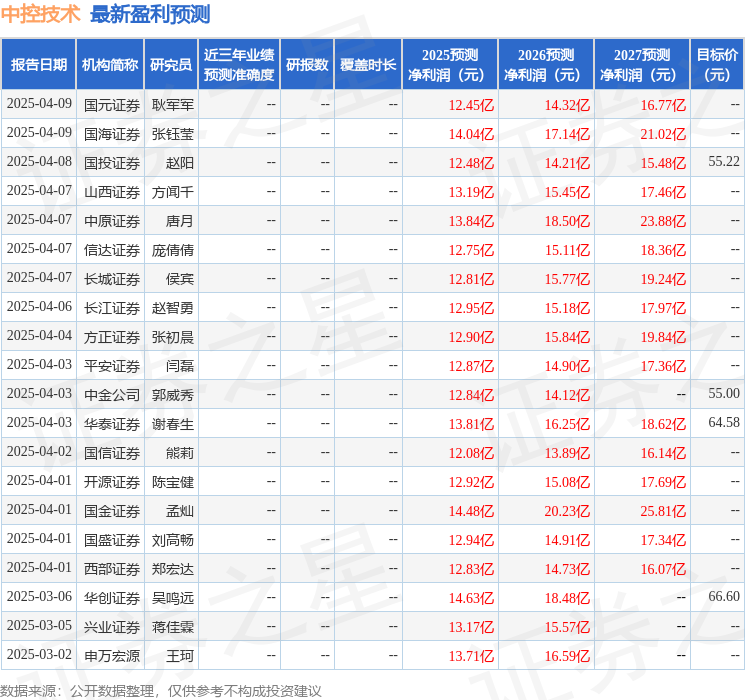
Task: Click the 中金公司 institution name
Action: coord(111,394)
